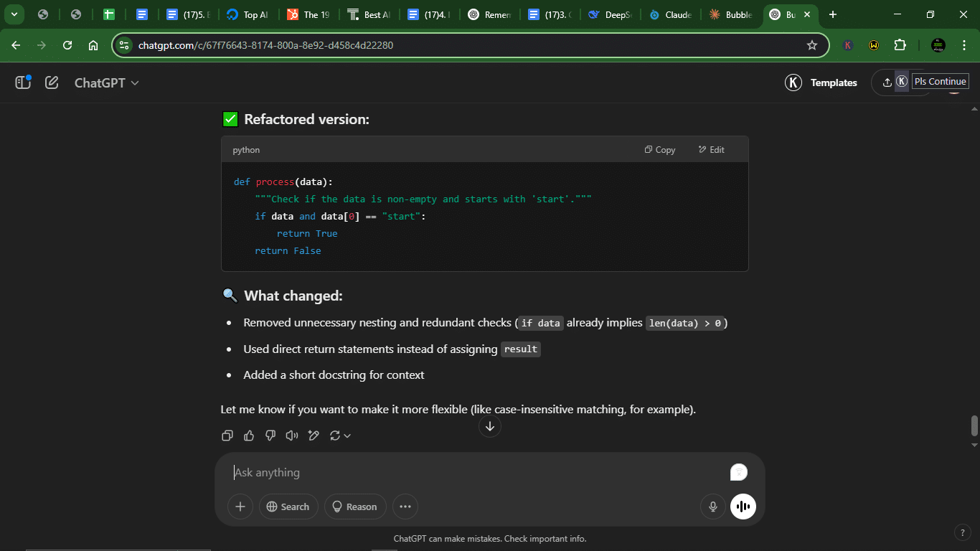Start dictation with microphone icon
980x551 pixels.
[x=713, y=507]
